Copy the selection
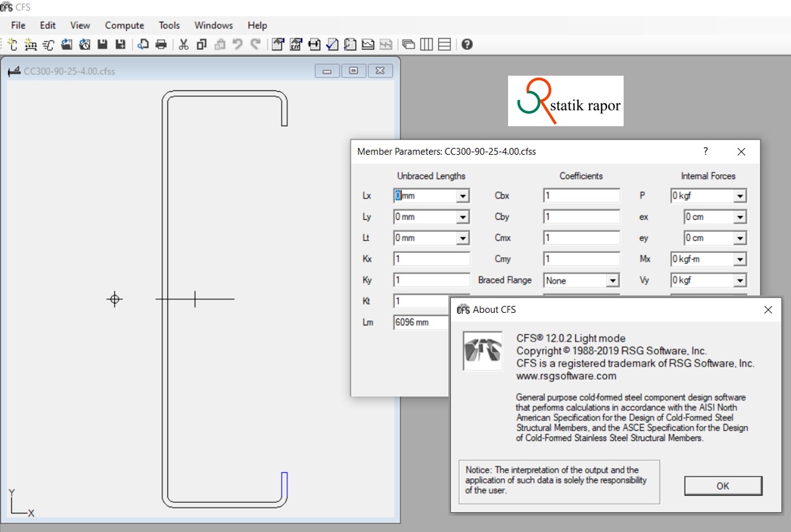The image size is (791, 532). (202, 44)
